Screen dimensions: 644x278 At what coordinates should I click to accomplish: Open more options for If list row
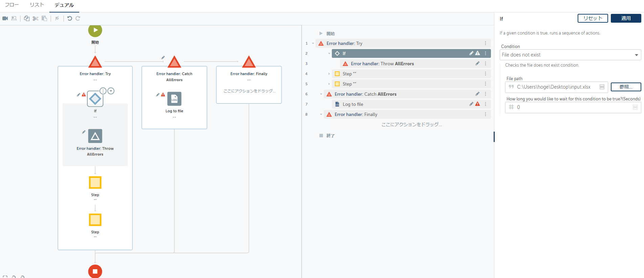click(486, 53)
